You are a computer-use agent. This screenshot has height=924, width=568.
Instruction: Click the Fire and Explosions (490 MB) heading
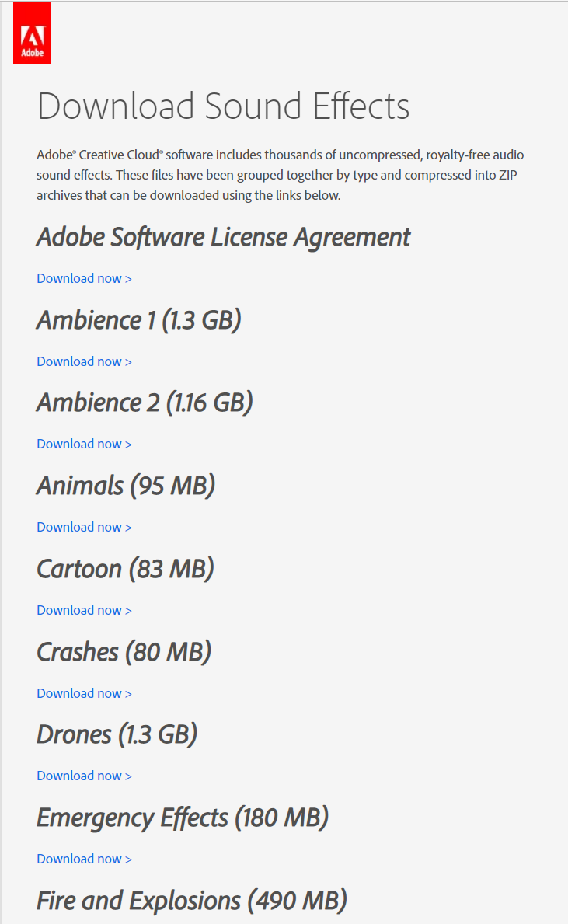coord(191,901)
